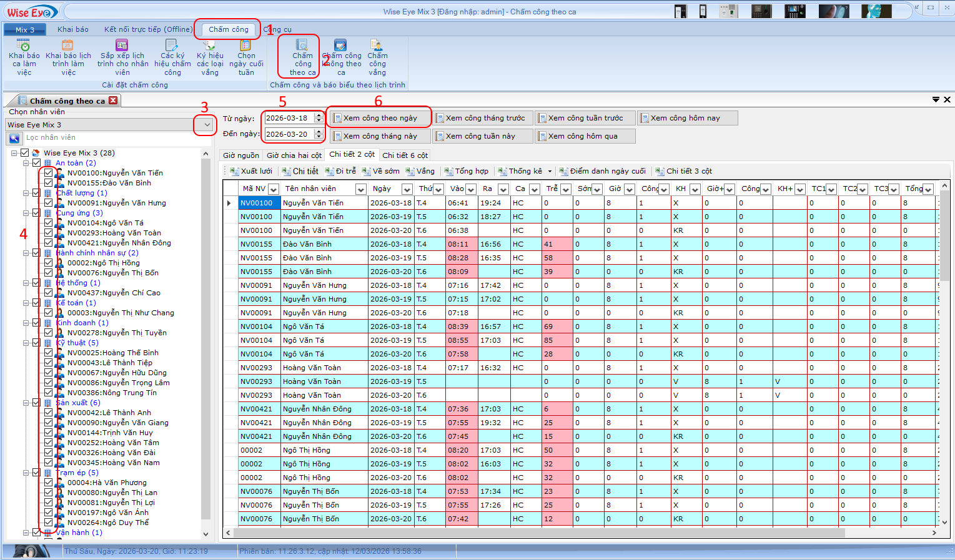Click Chấm công theo ca ribbon icon
The height and width of the screenshot is (560, 955).
[x=302, y=46]
